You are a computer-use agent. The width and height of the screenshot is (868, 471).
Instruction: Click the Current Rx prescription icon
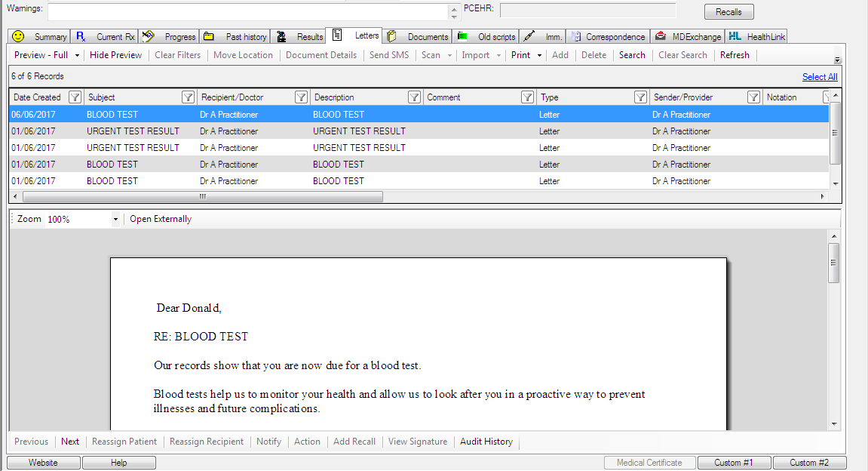point(81,36)
